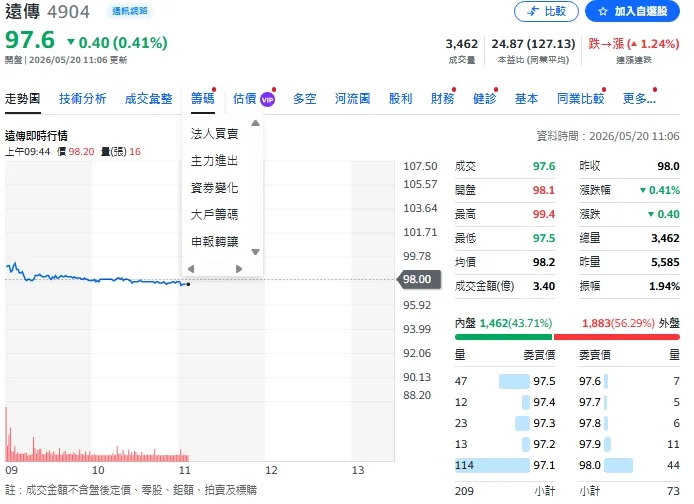Click the ask price 98.0 row
The image size is (694, 504).
[629, 465]
